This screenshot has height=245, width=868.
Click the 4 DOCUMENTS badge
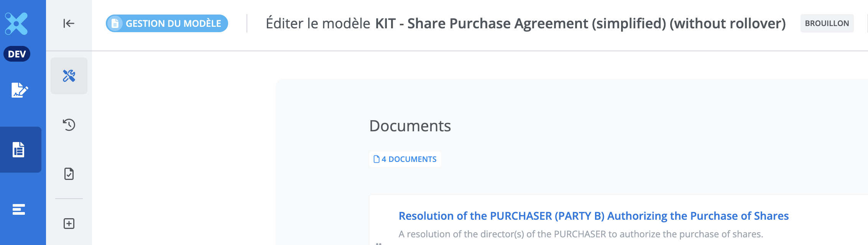(x=405, y=159)
